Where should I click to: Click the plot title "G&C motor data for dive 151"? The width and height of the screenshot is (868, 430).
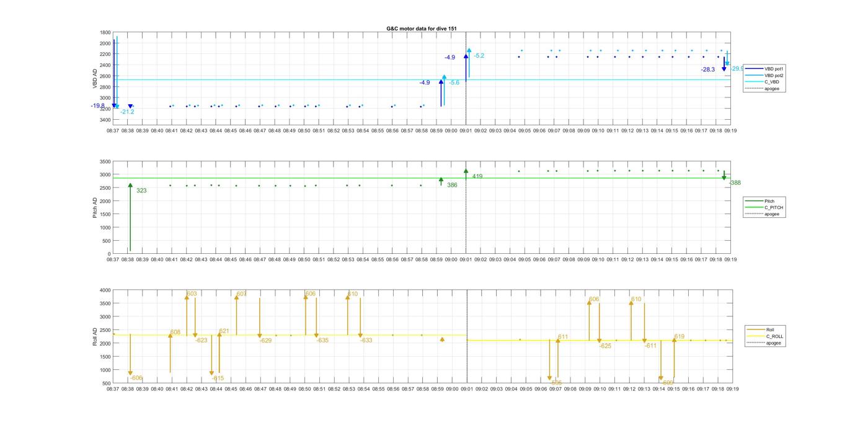(x=422, y=29)
